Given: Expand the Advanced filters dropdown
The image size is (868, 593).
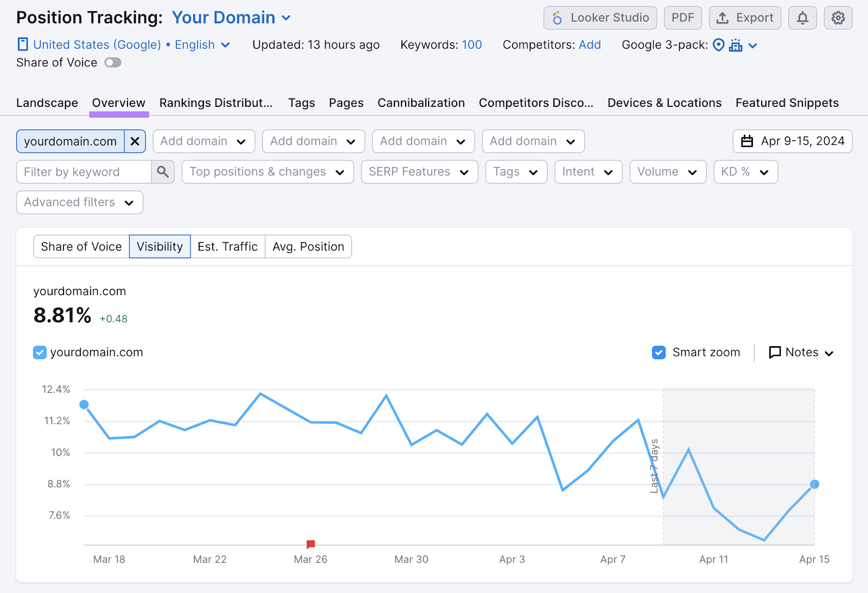Looking at the screenshot, I should [79, 202].
